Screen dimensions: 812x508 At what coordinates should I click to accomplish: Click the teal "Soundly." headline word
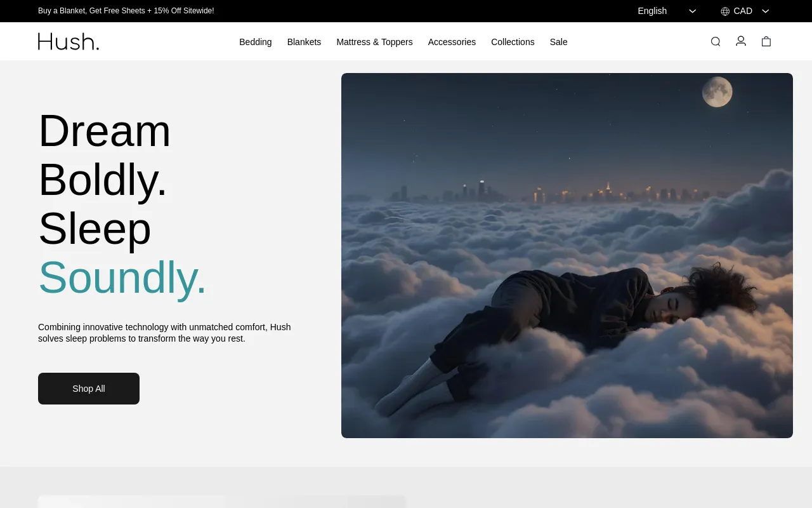click(x=122, y=277)
